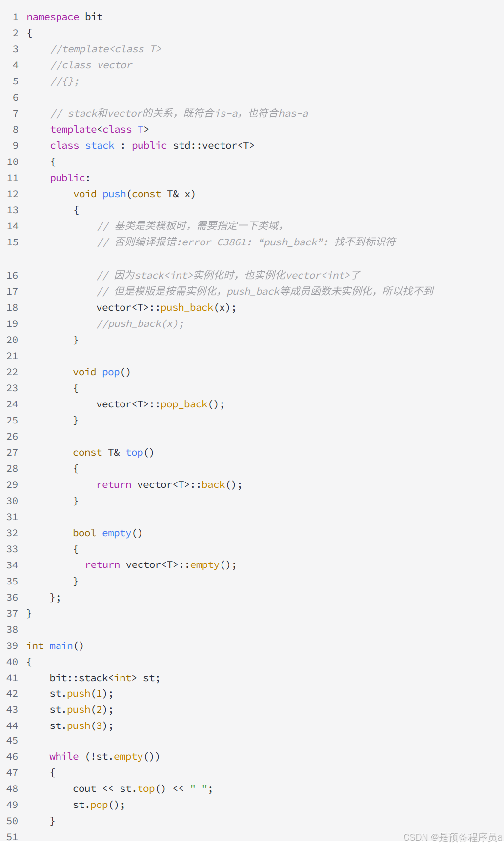Click 'class stack : public std::vector<T>'
Viewport: 504px width, 846px height.
[x=152, y=145]
